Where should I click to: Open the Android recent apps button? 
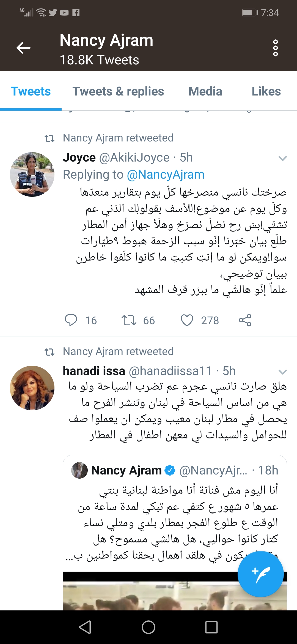coord(211,627)
